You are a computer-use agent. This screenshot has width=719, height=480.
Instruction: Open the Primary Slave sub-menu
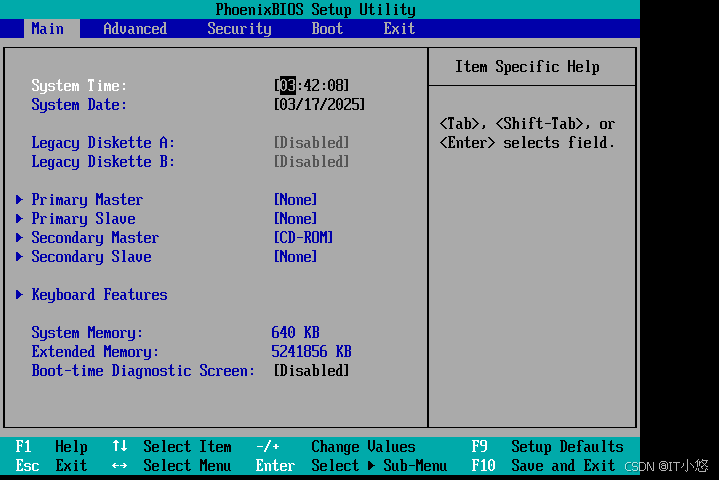(x=83, y=219)
